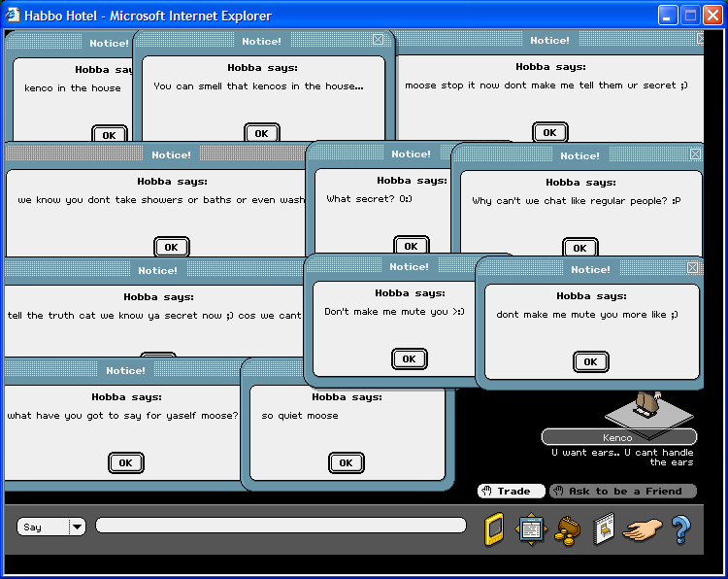Close the Habbo Hotel Internet Explorer window
Image resolution: width=728 pixels, height=579 pixels.
(712, 16)
